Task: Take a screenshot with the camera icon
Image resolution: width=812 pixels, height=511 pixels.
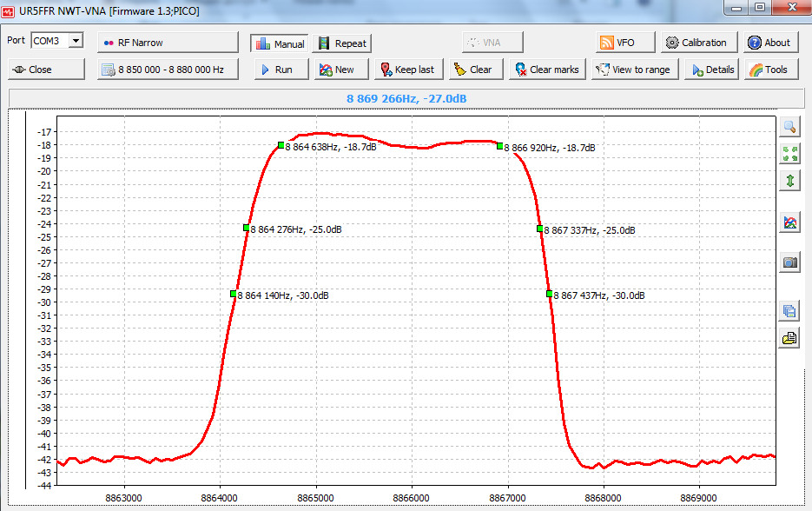Action: [x=789, y=262]
